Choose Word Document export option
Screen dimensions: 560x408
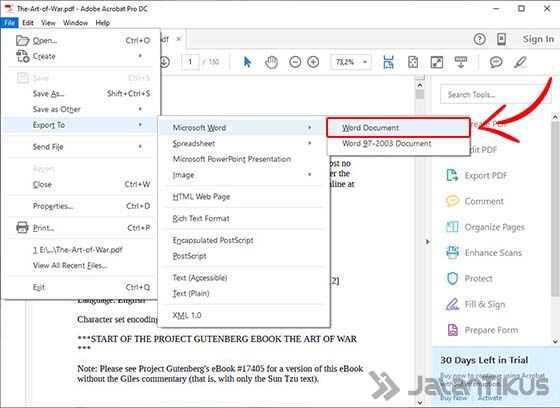[398, 128]
